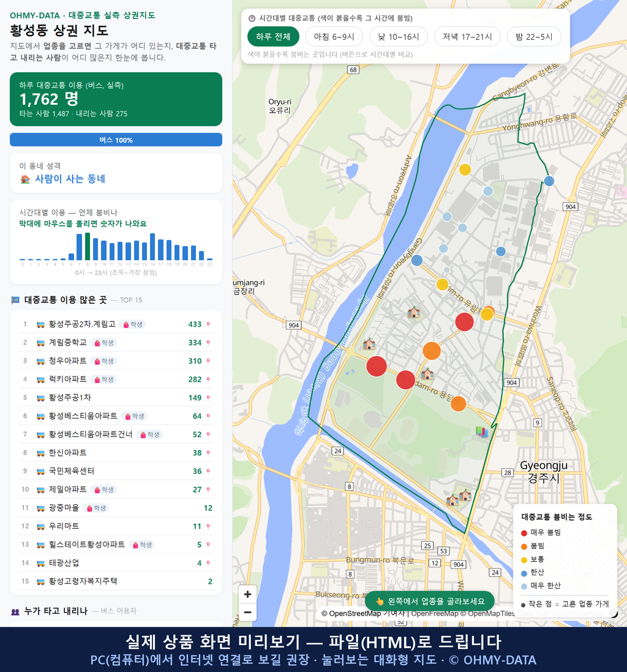
Task: Click the map pin icon for 황성주공1차
Action: pyautogui.click(x=208, y=398)
